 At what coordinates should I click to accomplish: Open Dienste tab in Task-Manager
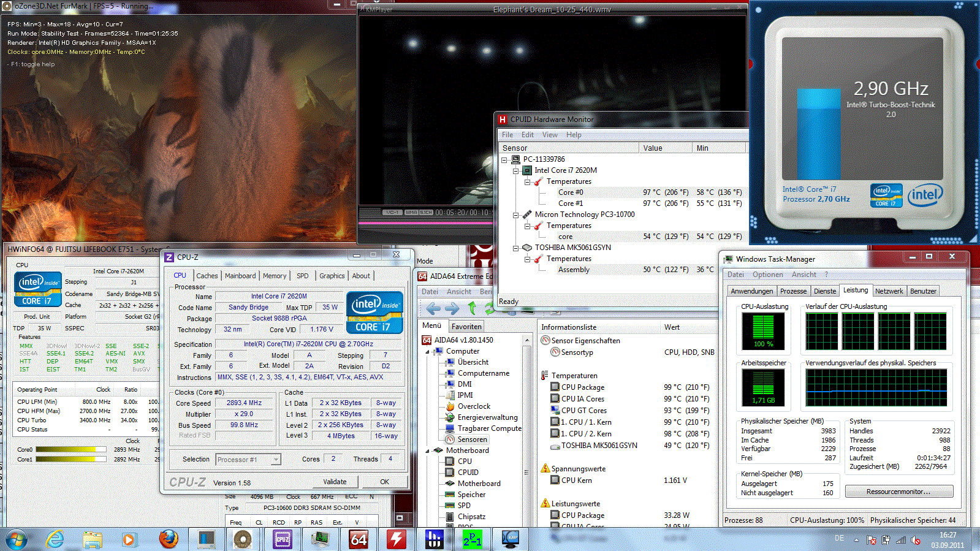point(825,291)
